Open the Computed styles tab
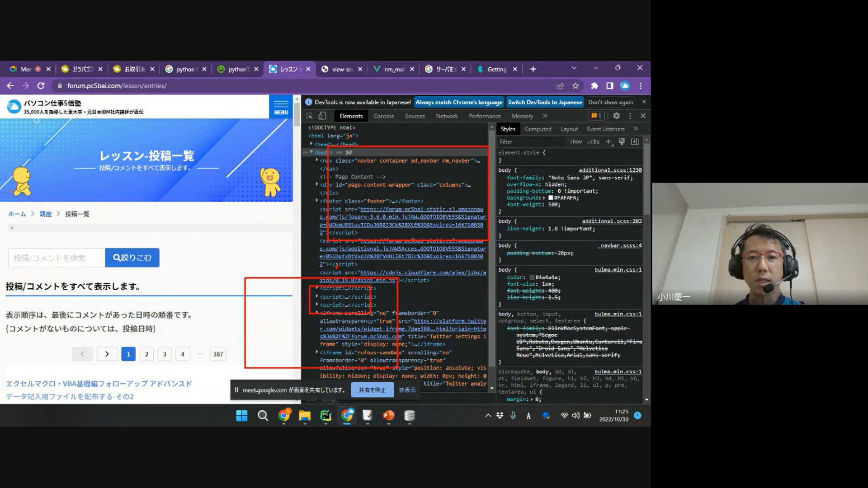 click(x=538, y=129)
